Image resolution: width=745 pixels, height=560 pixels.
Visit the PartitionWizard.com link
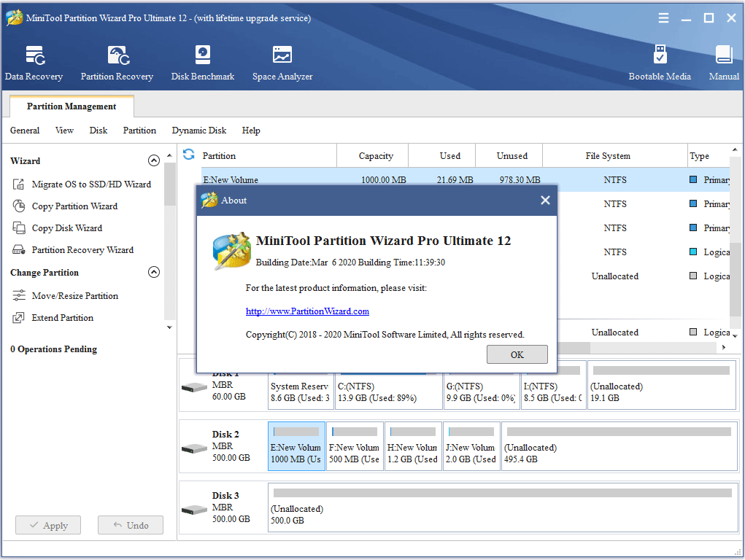click(x=307, y=311)
